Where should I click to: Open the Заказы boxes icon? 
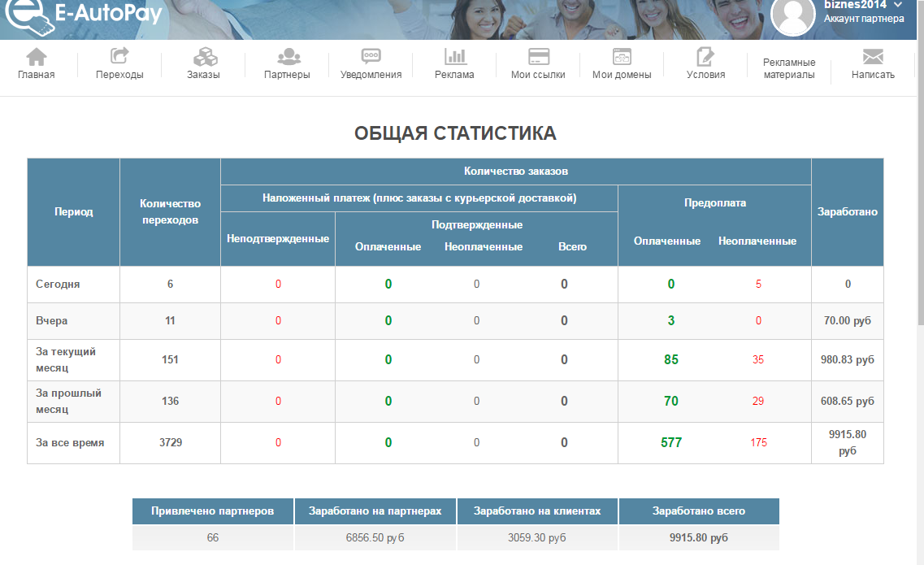(203, 56)
